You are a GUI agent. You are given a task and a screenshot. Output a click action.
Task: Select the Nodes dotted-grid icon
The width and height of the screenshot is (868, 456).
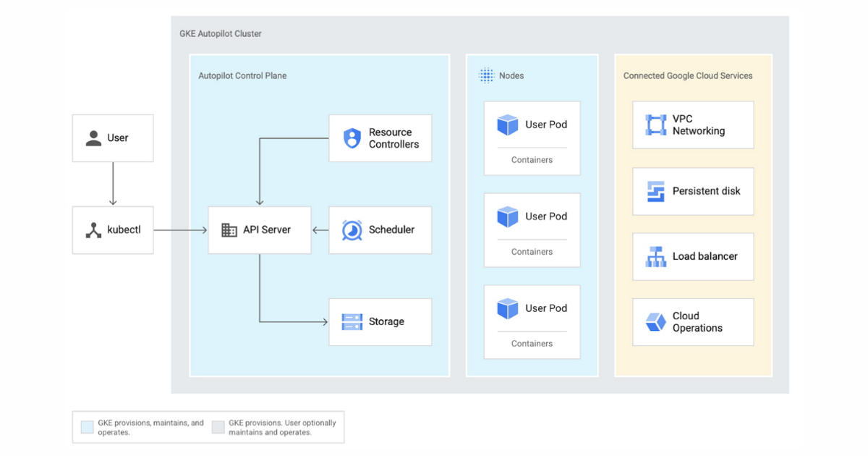486,75
